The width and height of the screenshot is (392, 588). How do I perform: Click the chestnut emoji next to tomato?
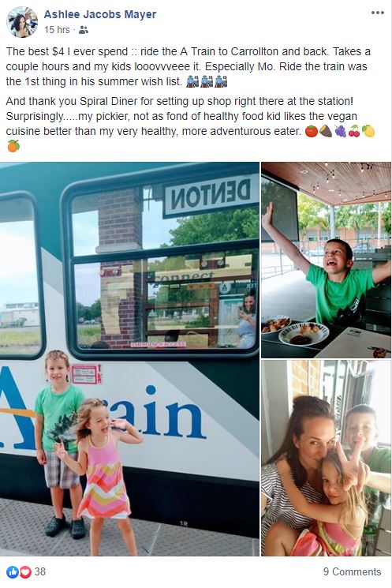point(326,131)
